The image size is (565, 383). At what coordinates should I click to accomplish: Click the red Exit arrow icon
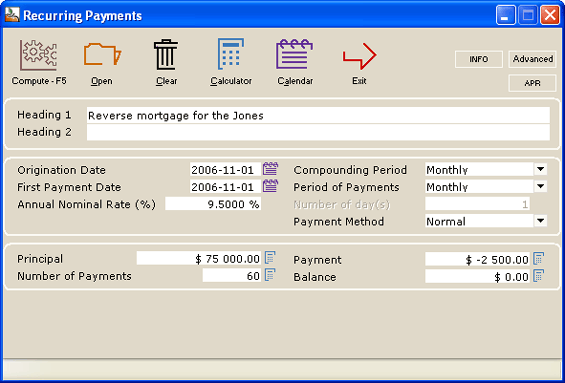coord(359,56)
